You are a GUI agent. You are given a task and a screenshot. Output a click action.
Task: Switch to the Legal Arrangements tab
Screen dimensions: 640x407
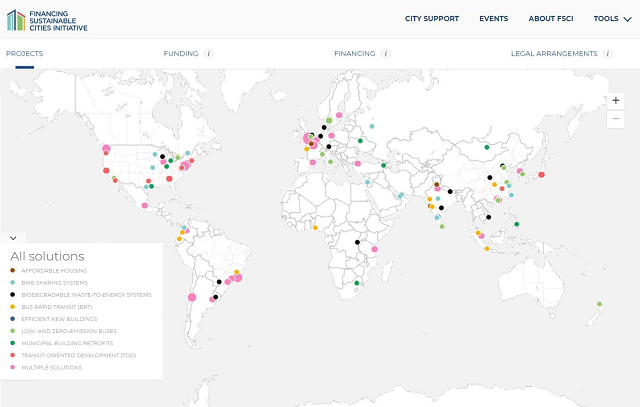554,53
